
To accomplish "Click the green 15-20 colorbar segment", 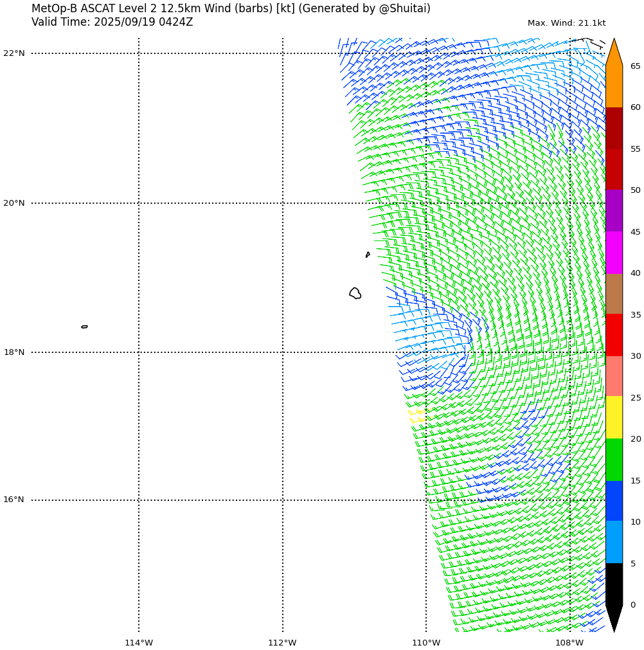I will coord(614,460).
